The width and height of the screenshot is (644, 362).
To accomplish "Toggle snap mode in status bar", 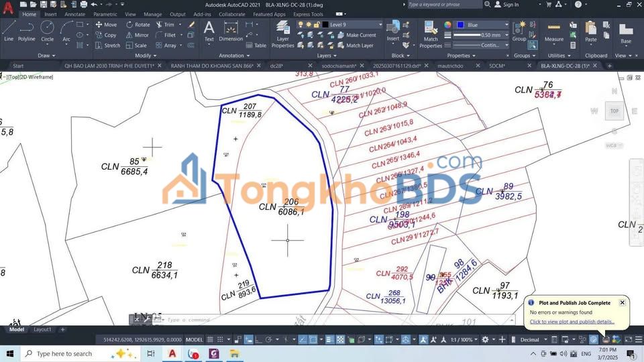I will click(x=220, y=339).
